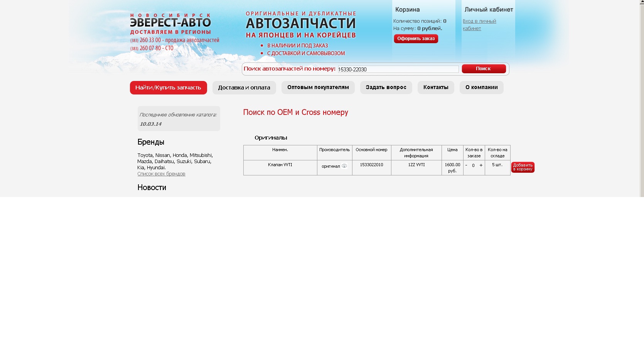Click the Клапан VVTI part name
This screenshot has width=644, height=347.
(280, 165)
